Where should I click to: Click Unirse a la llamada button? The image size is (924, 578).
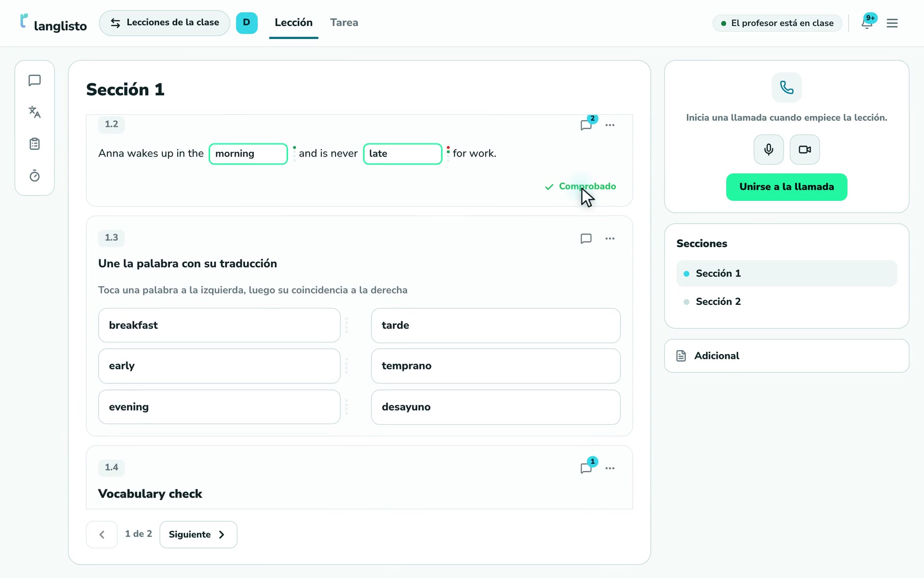tap(786, 187)
